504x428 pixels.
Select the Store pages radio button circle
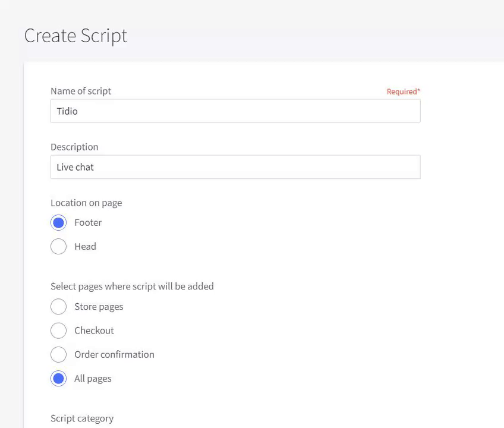58,307
